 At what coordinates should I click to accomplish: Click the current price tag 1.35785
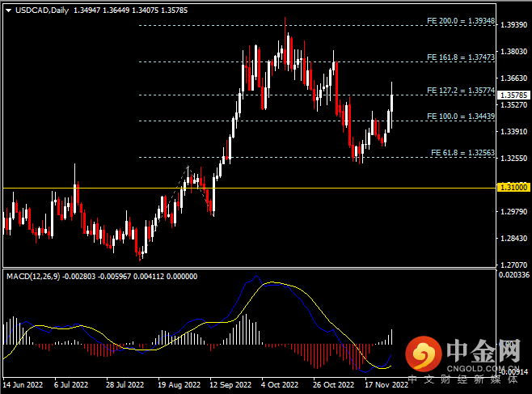point(514,95)
